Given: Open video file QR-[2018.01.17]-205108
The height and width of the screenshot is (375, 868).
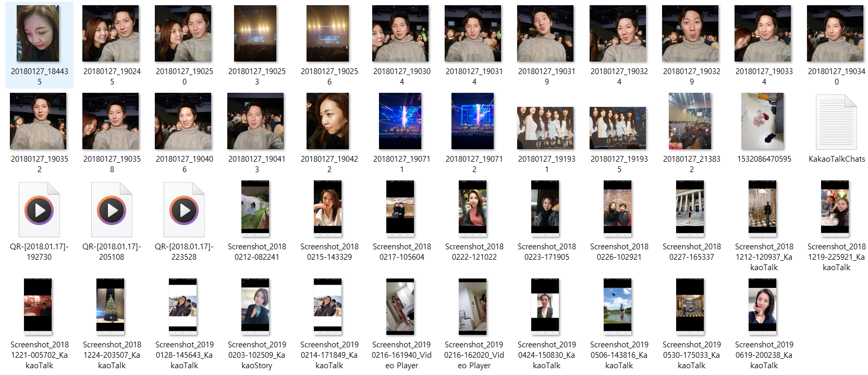Looking at the screenshot, I should click(x=112, y=210).
